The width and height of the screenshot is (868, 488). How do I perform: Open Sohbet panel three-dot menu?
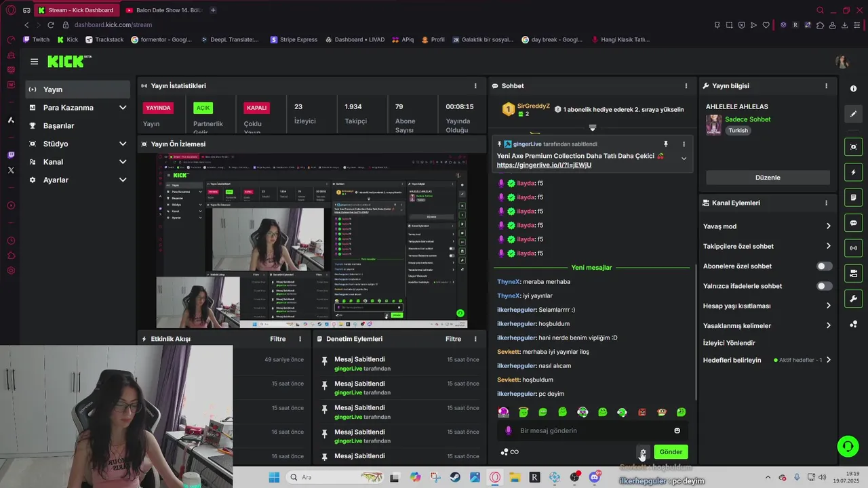coord(686,86)
